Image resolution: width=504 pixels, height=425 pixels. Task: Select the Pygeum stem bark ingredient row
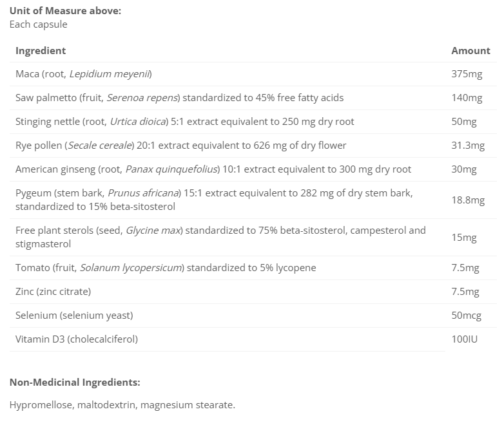[214, 200]
